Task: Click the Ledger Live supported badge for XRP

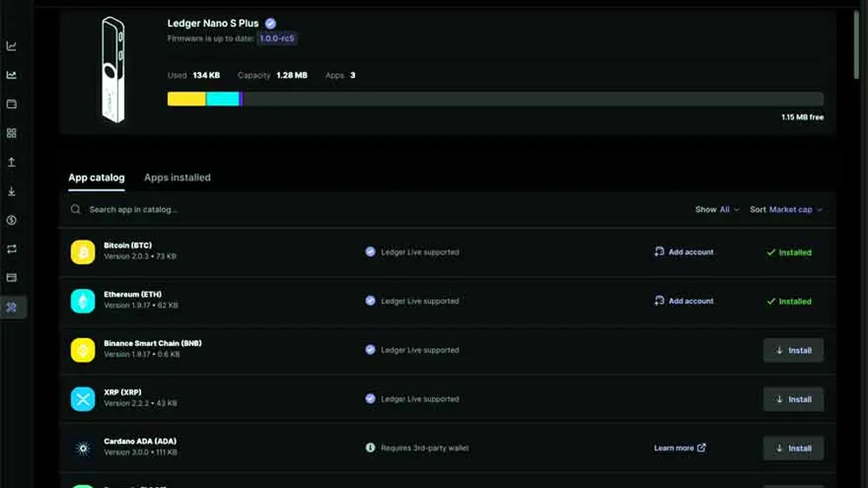Action: (370, 399)
